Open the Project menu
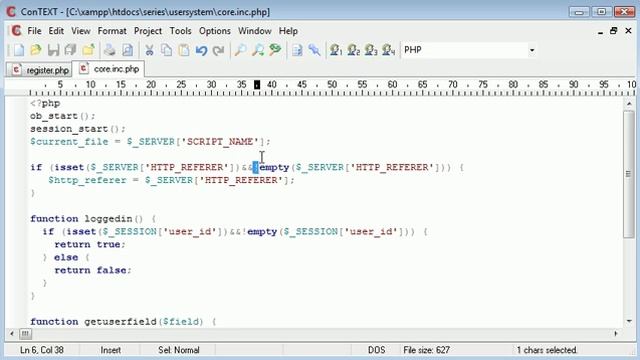The height and width of the screenshot is (360, 640). pyautogui.click(x=148, y=31)
